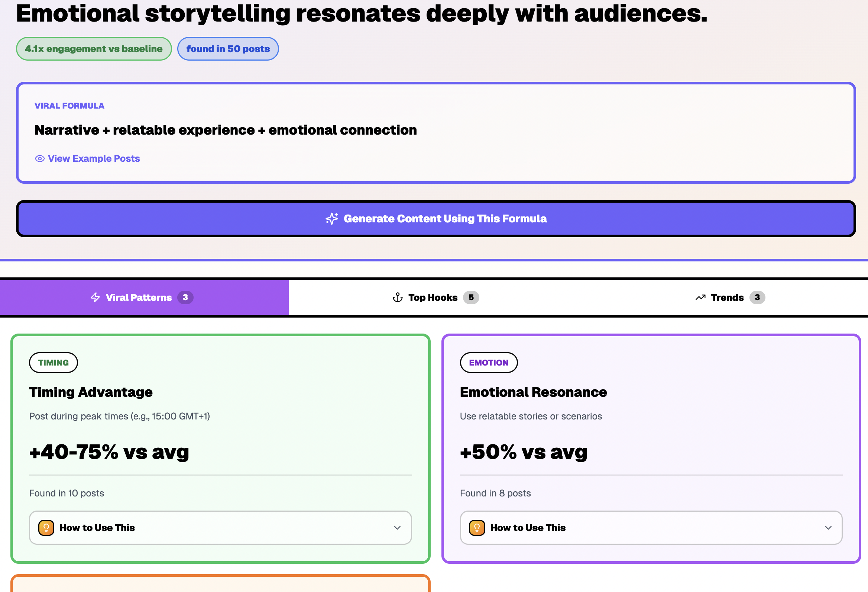The height and width of the screenshot is (592, 868).
Task: Click the "3" badge on the Trends tab
Action: 757,297
